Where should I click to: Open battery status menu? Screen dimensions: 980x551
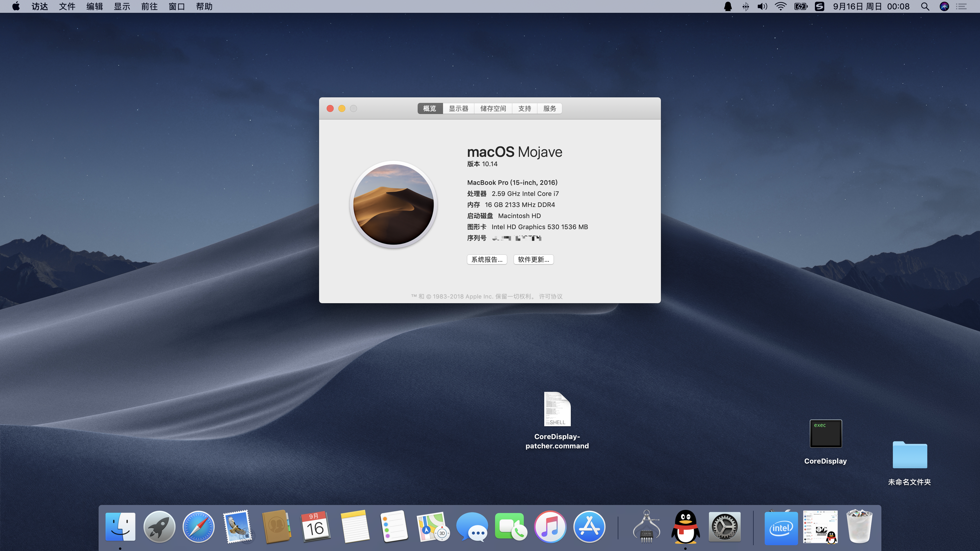(x=800, y=6)
